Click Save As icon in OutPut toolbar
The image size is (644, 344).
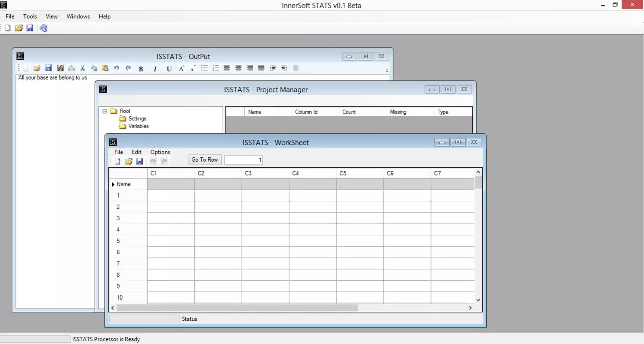coord(60,68)
